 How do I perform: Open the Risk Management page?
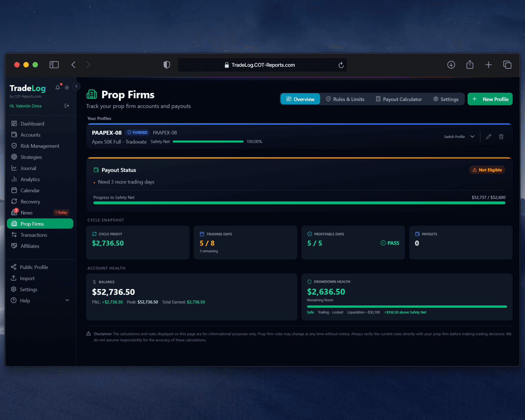(40, 146)
